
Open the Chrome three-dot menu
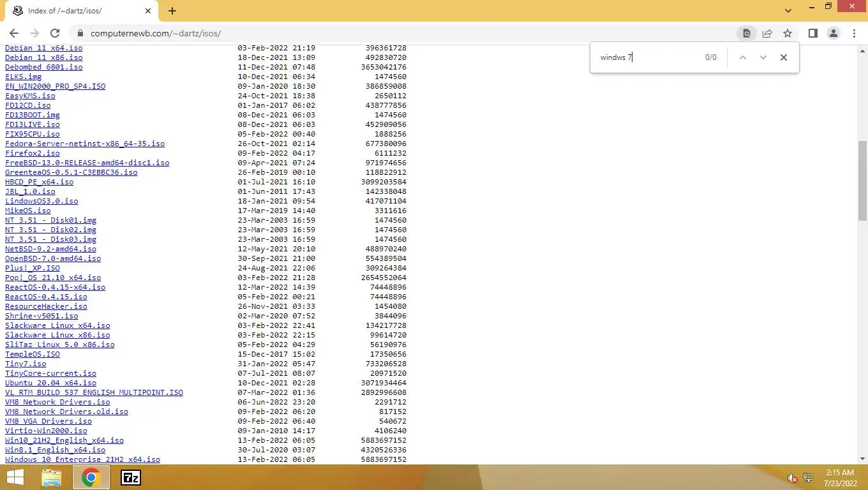pyautogui.click(x=854, y=33)
